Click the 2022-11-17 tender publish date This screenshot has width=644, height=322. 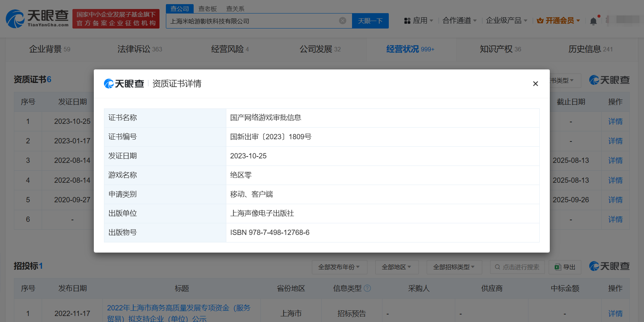click(x=72, y=314)
